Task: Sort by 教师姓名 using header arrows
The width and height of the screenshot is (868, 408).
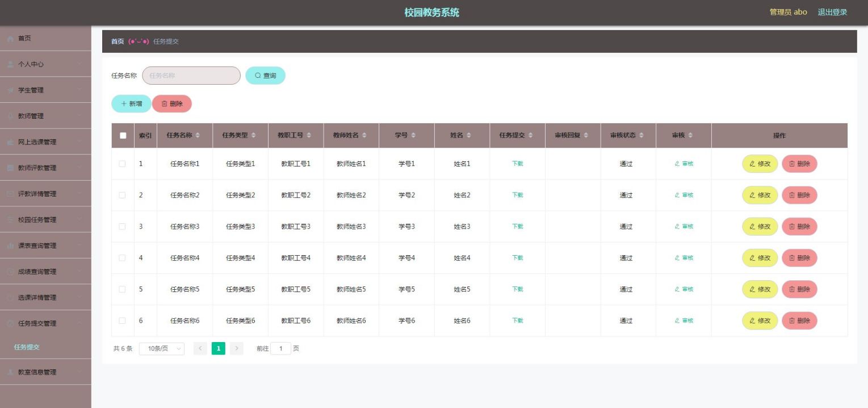Action: coord(364,135)
